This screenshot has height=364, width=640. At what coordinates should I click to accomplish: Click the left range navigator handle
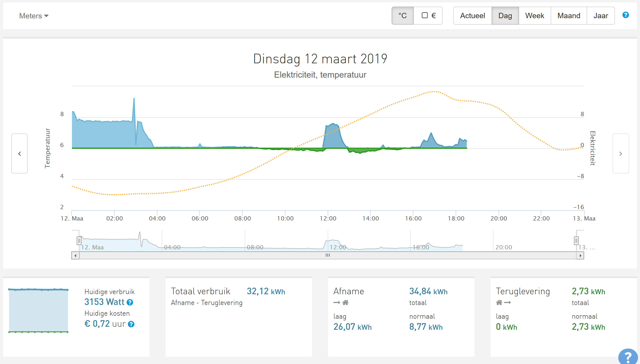(x=79, y=241)
